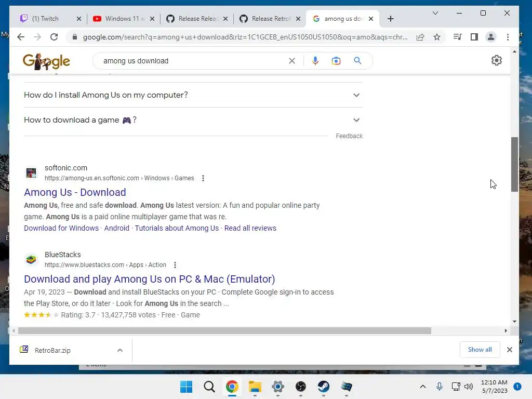Viewport: 532px width, 399px height.
Task: Close the downloads bar
Action: click(x=509, y=350)
